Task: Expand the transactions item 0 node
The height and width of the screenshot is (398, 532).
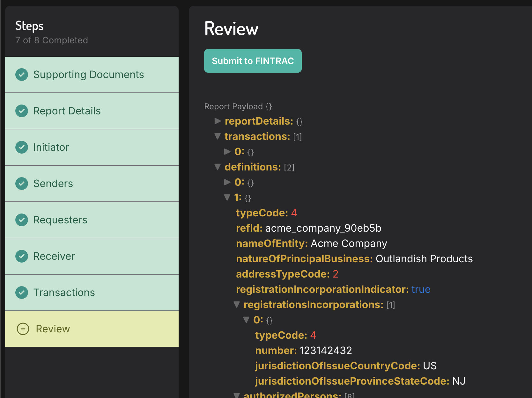Action: tap(227, 152)
